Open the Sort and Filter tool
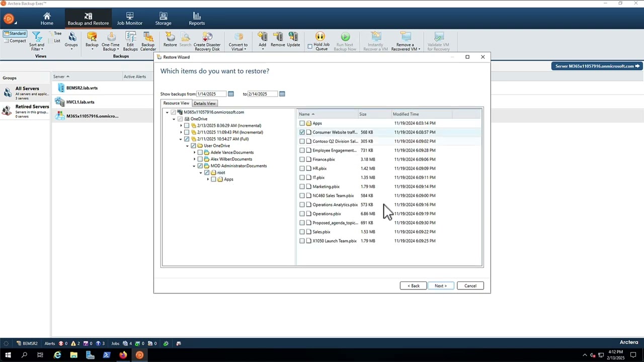This screenshot has width=644, height=362. (37, 41)
